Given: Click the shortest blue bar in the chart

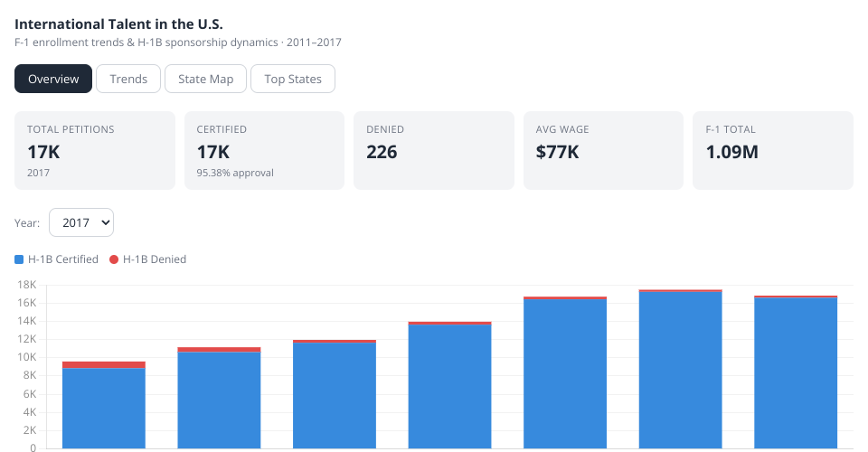Looking at the screenshot, I should (x=104, y=407).
